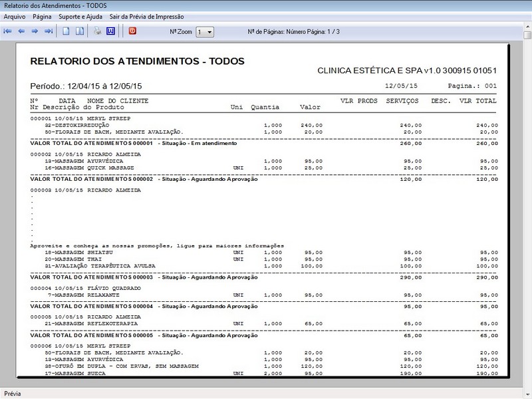This screenshot has width=532, height=399.
Task: Export the report with the Word icon
Action: (x=110, y=31)
